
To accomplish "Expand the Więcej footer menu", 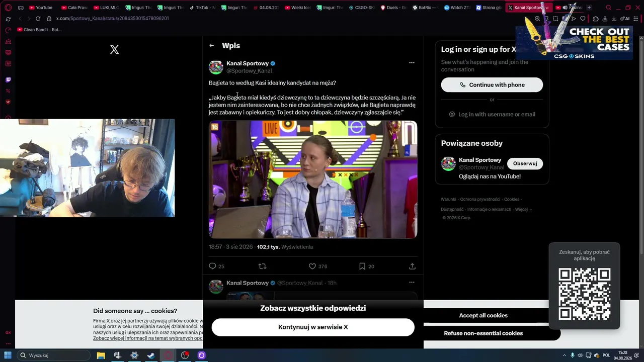I will pyautogui.click(x=523, y=210).
